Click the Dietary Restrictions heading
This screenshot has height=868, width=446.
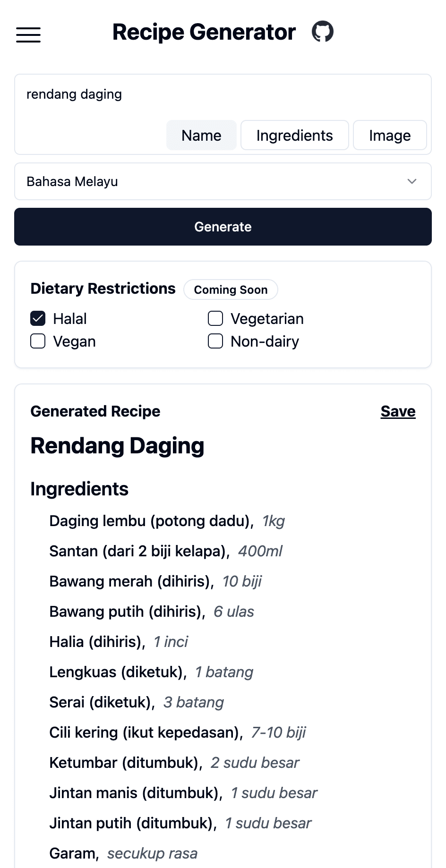point(103,289)
